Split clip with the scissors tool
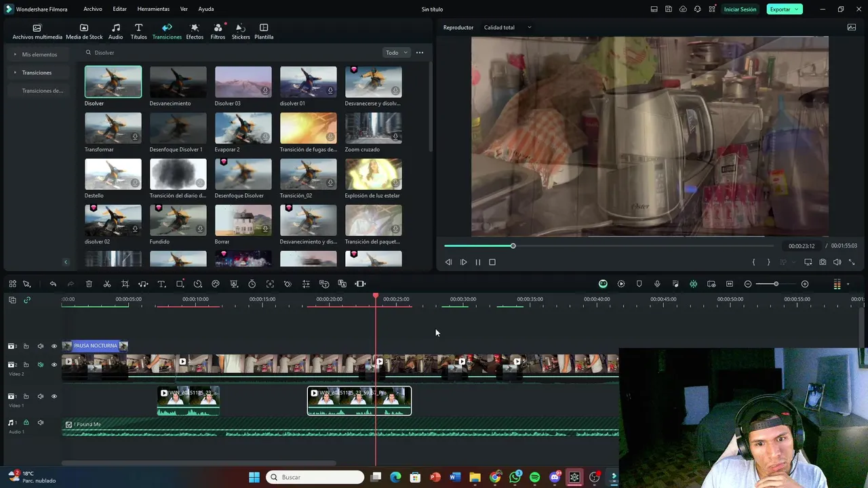This screenshot has width=868, height=488. point(107,284)
